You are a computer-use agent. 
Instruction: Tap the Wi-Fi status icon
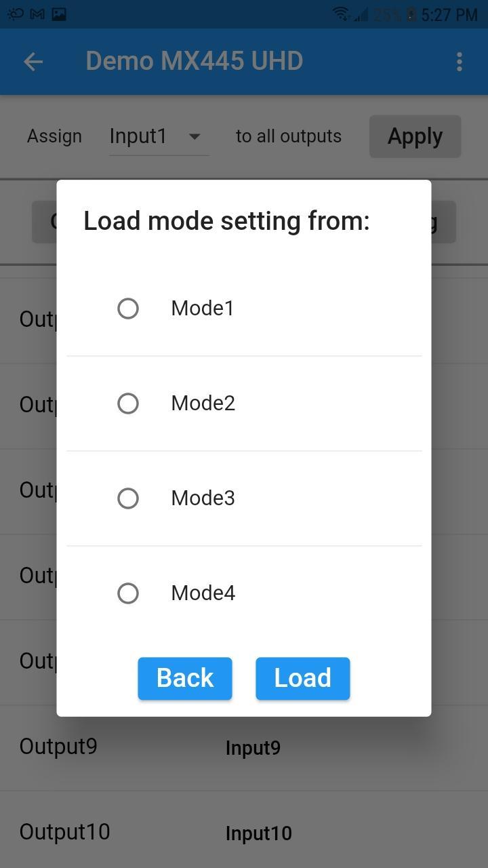(x=341, y=14)
